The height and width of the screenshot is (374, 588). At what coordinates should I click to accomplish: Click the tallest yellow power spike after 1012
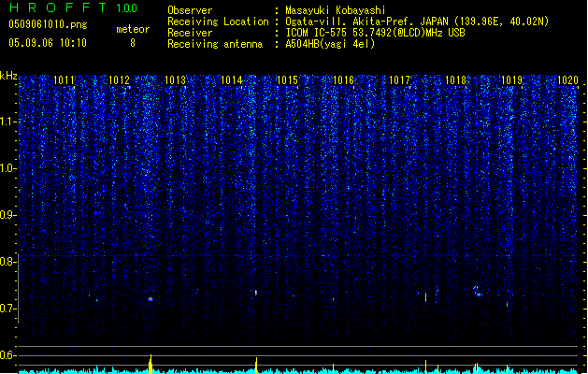pyautogui.click(x=151, y=364)
